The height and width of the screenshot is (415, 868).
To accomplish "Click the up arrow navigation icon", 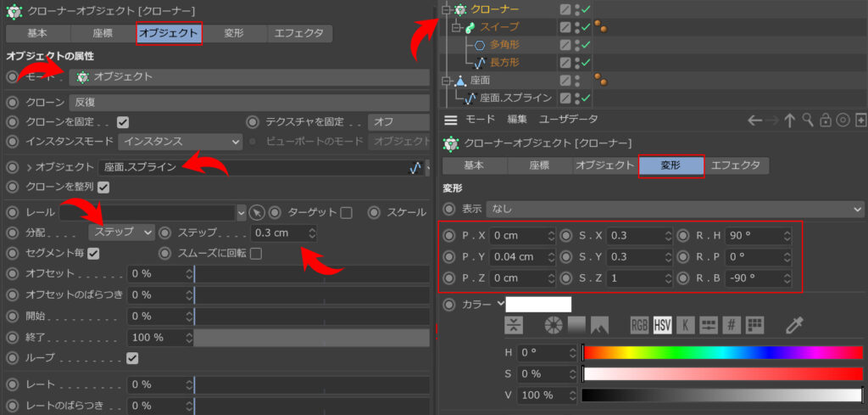I will coord(790,121).
